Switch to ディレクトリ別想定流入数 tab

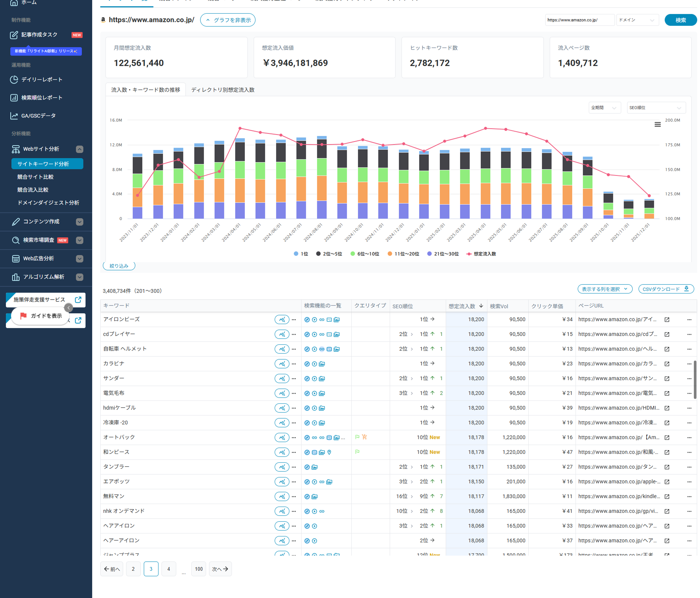point(223,90)
